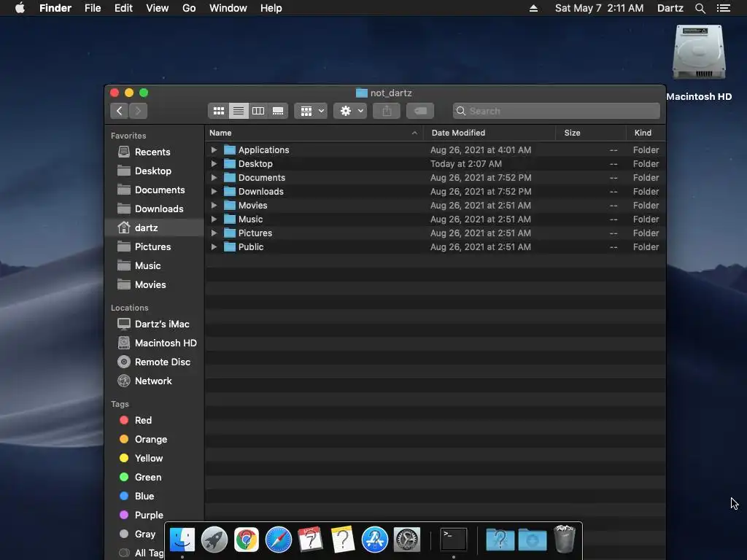Viewport: 747px width, 560px height.
Task: Open App Store from the Dock
Action: coord(375,540)
